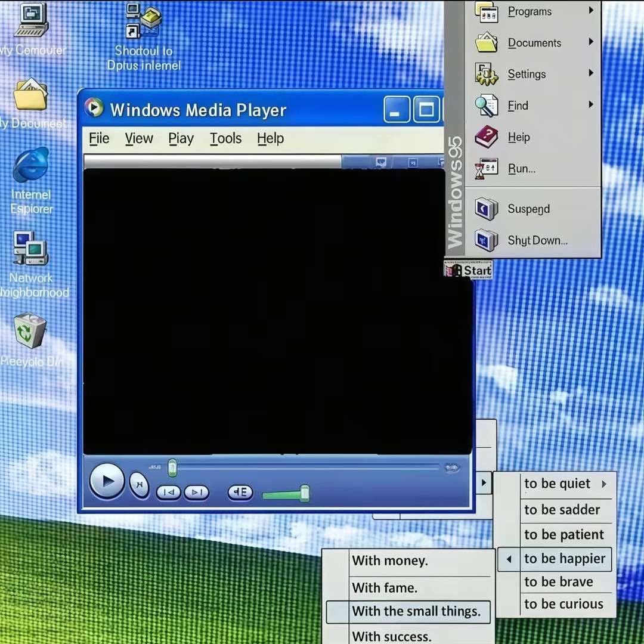This screenshot has width=644, height=644.
Task: Click the mute speaker button beside volume
Action: click(240, 493)
